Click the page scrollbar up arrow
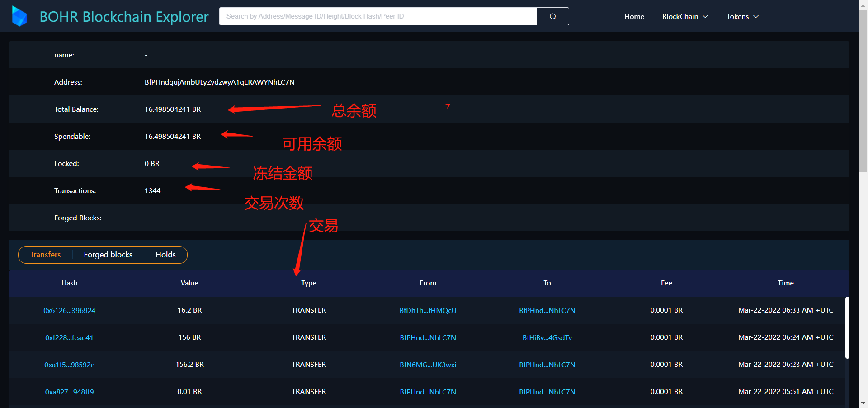The width and height of the screenshot is (868, 408). 863,5
